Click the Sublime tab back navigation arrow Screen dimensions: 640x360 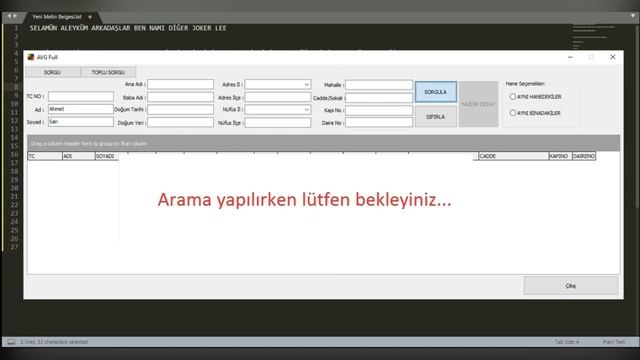9,16
